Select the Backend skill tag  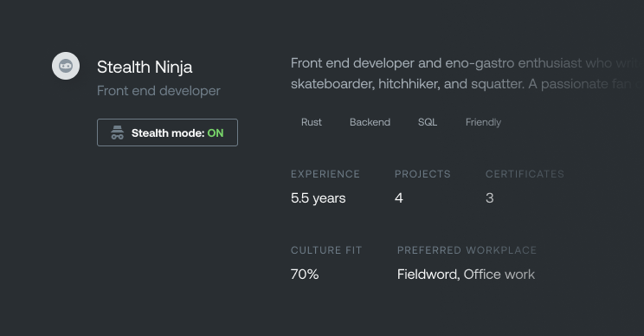[x=370, y=122]
